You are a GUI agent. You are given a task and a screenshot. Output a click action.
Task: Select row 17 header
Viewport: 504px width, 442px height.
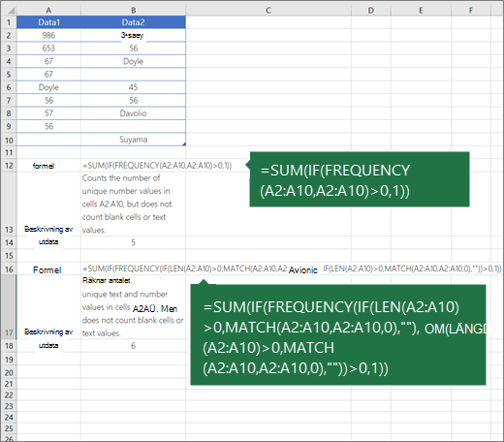pos(9,307)
